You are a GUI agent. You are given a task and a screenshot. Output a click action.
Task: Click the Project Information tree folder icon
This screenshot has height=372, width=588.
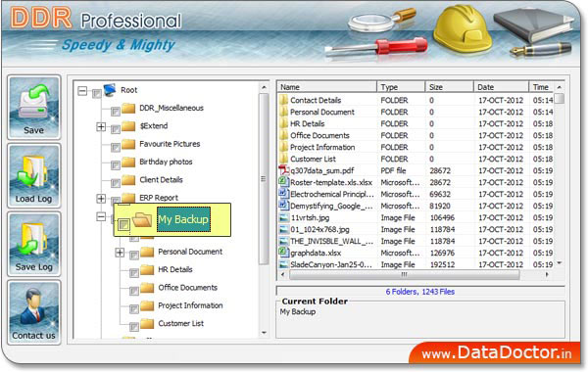[147, 306]
